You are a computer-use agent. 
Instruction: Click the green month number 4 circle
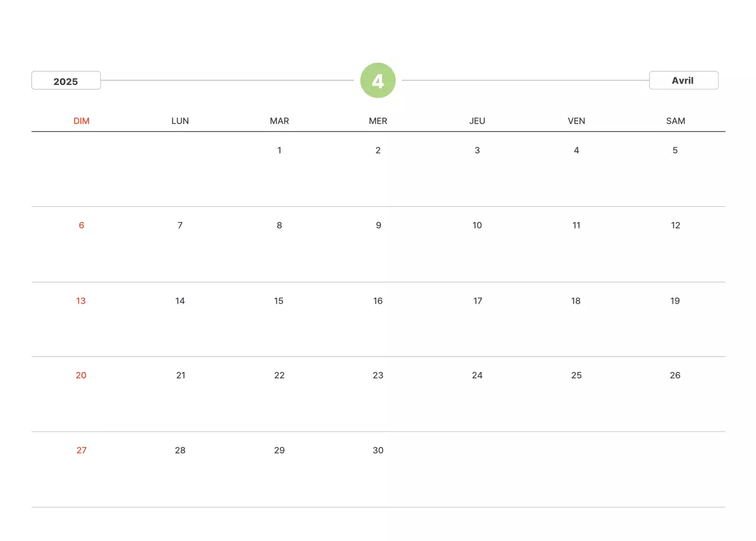[x=378, y=80]
